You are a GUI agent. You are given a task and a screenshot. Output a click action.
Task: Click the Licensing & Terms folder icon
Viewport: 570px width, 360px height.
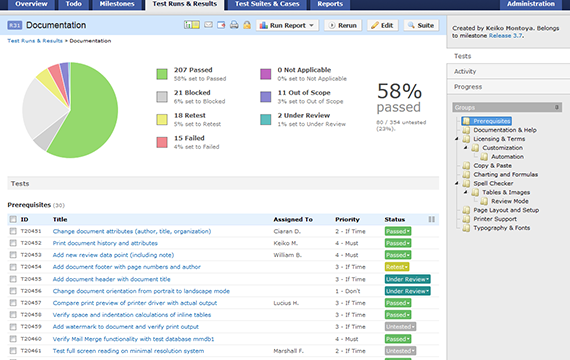466,139
